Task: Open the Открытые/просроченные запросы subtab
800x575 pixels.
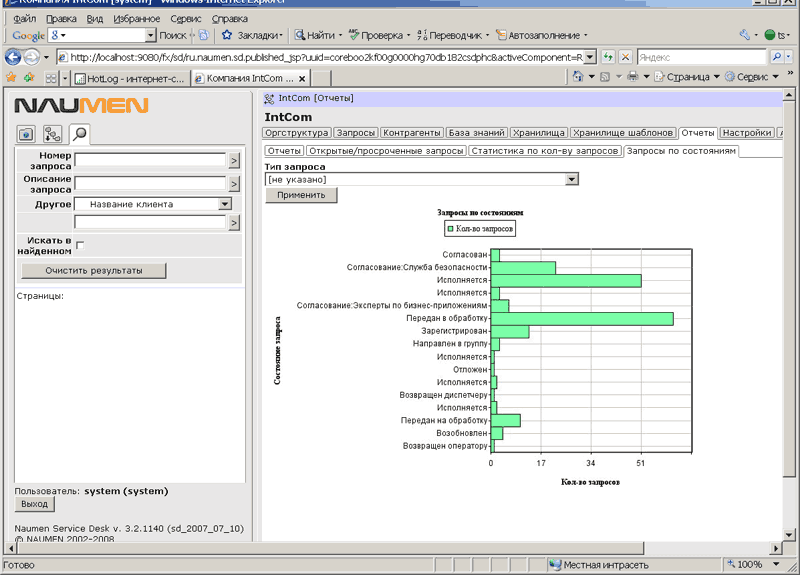Action: (386, 151)
